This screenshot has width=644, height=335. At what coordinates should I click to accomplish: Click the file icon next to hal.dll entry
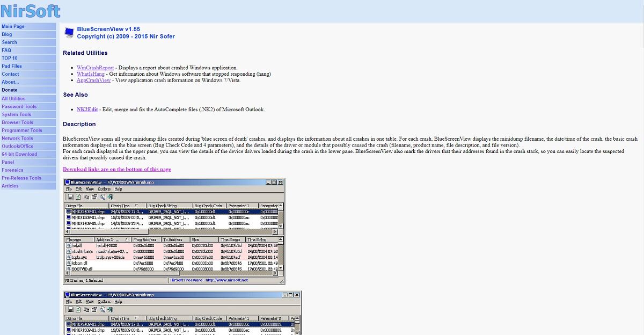pyautogui.click(x=68, y=245)
